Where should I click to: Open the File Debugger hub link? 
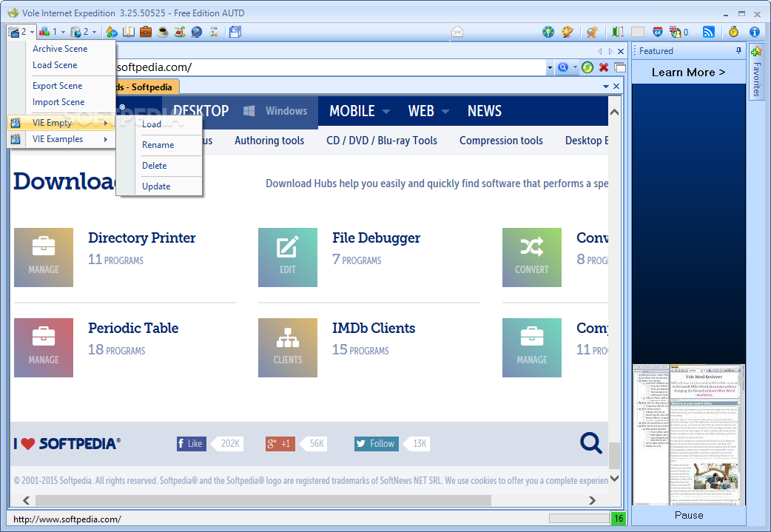(376, 238)
